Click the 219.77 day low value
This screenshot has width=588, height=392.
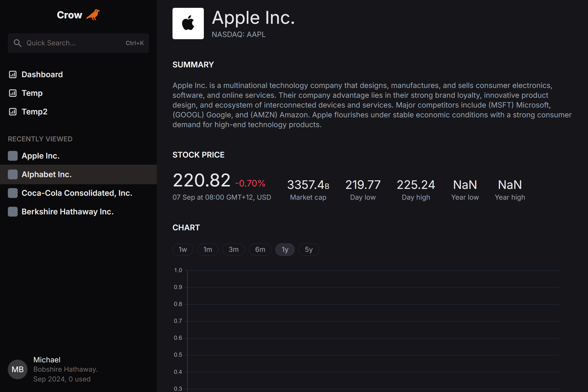click(x=363, y=185)
